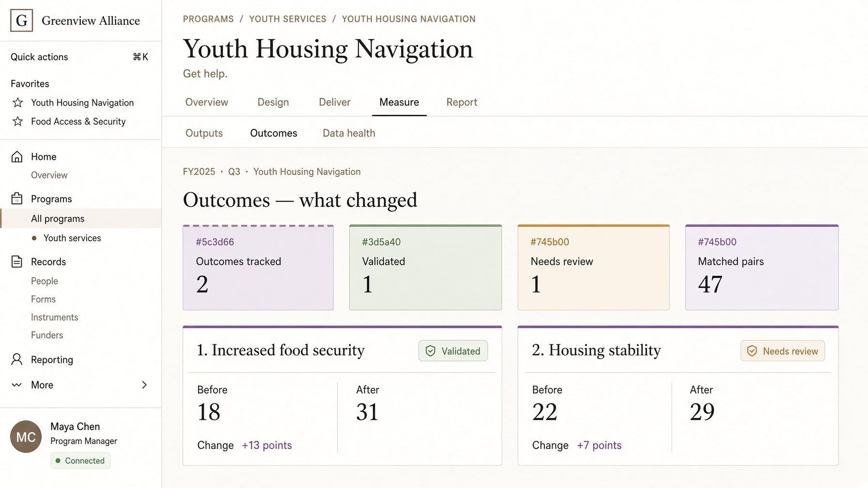Open the Data health sub-tab
Screen dimensions: 868x488
click(349, 133)
